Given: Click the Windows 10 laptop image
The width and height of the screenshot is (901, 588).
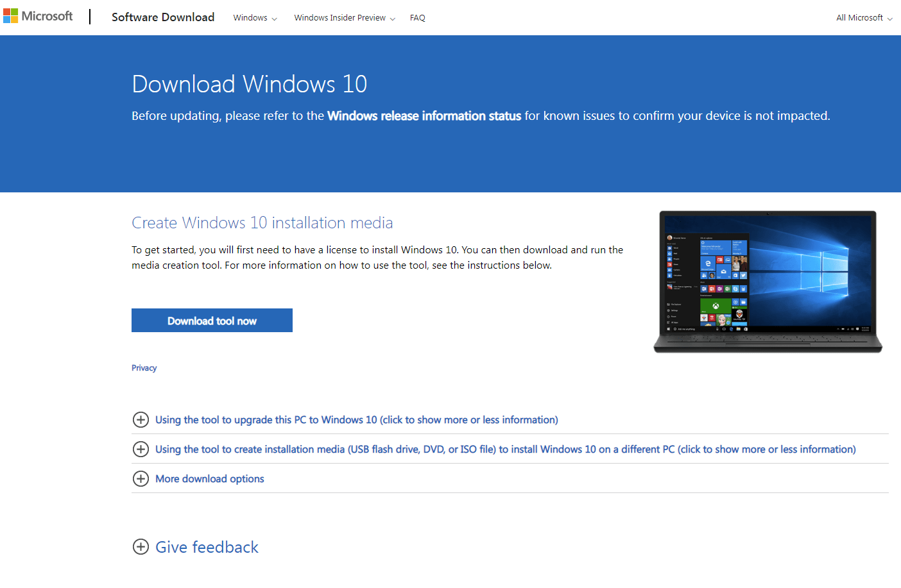Looking at the screenshot, I should click(768, 281).
